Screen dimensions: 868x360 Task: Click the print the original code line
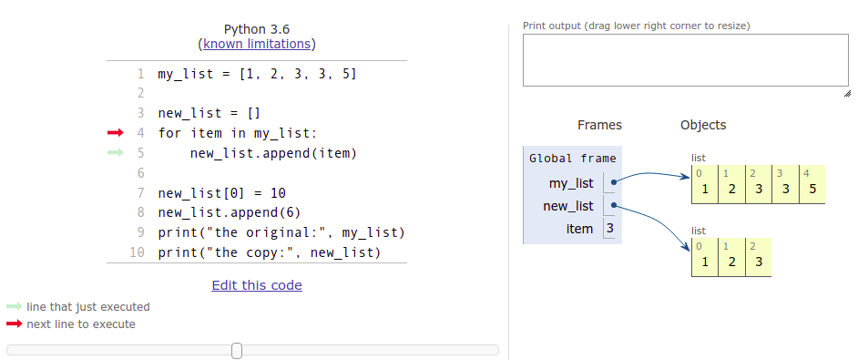[x=281, y=233]
